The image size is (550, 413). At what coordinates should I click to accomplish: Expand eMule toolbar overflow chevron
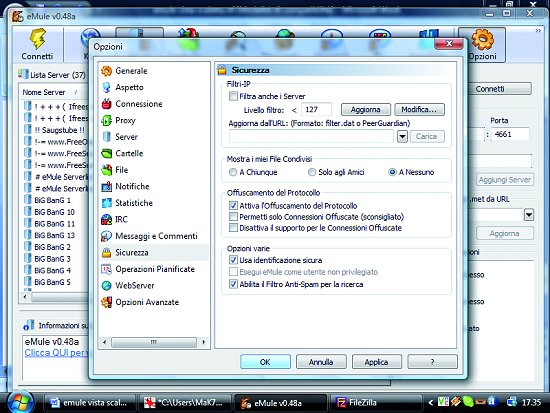click(x=538, y=31)
